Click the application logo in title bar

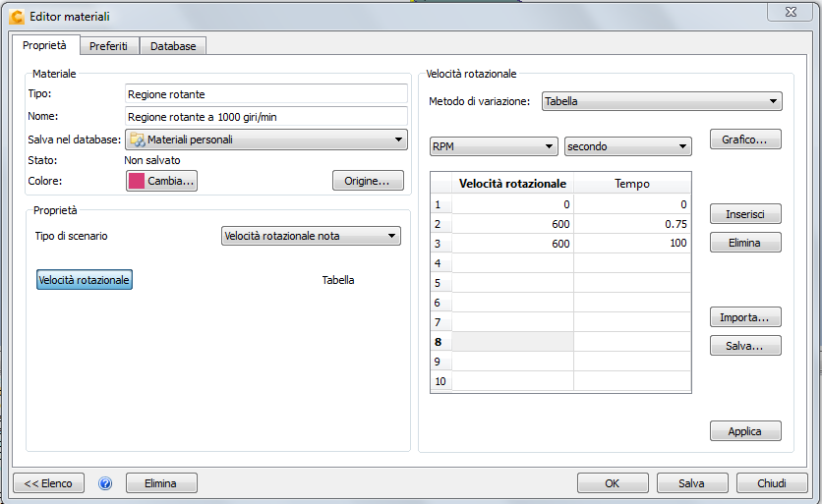click(x=17, y=17)
